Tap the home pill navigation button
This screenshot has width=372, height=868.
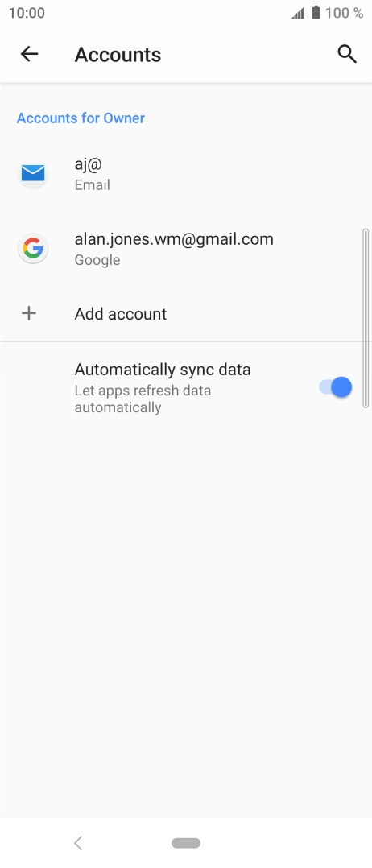(186, 843)
